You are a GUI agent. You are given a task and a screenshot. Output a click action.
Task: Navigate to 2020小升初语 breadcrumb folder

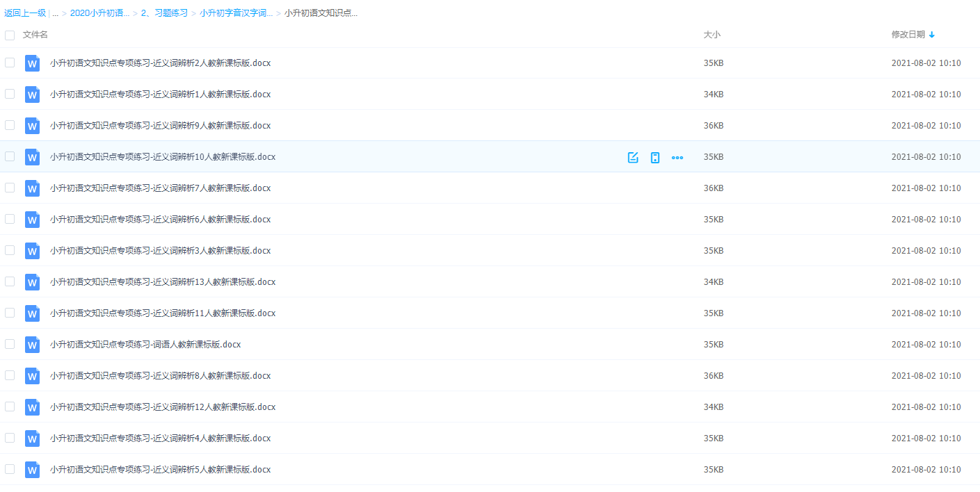[99, 13]
